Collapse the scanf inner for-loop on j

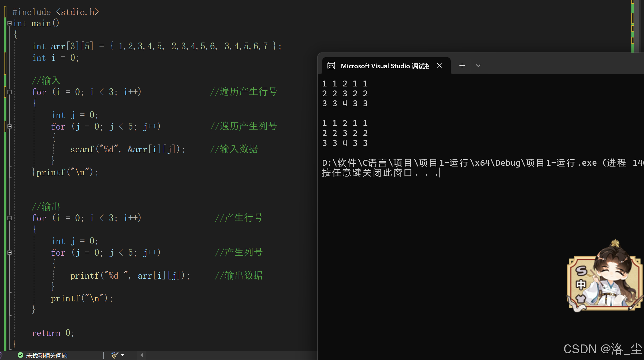click(9, 126)
